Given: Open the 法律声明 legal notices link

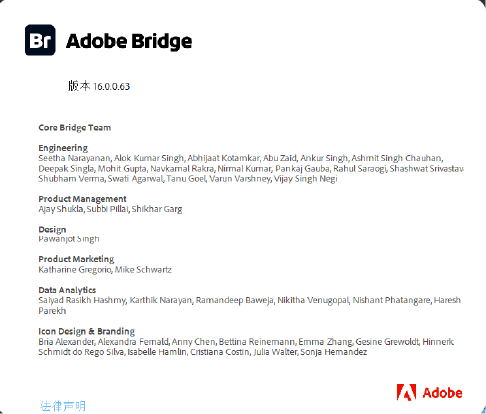Looking at the screenshot, I should [63, 406].
